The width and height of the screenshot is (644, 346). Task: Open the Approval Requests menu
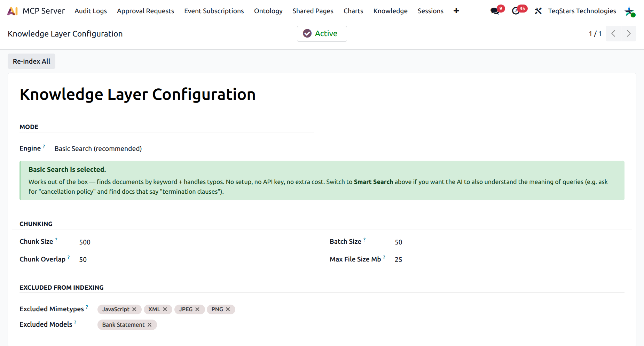coord(146,11)
